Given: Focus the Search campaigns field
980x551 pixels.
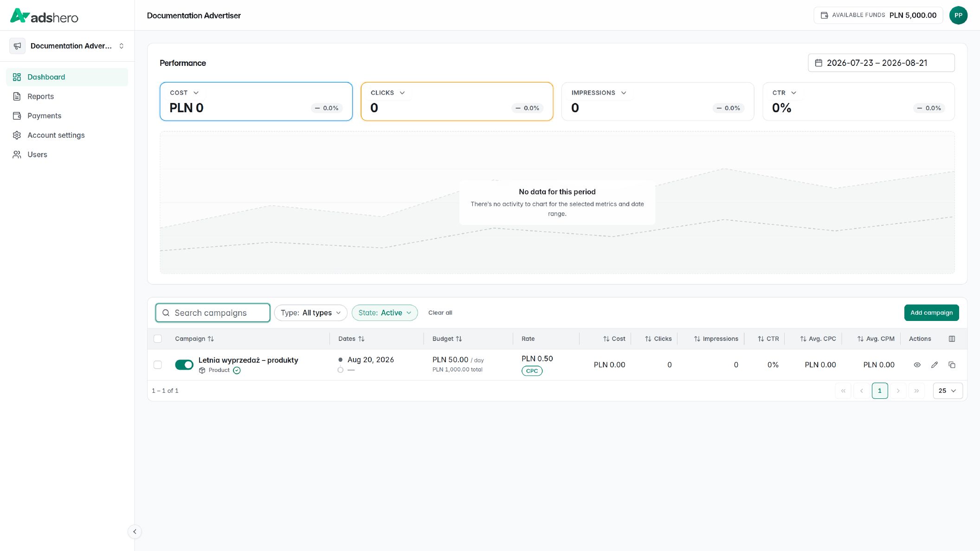Looking at the screenshot, I should pyautogui.click(x=213, y=313).
